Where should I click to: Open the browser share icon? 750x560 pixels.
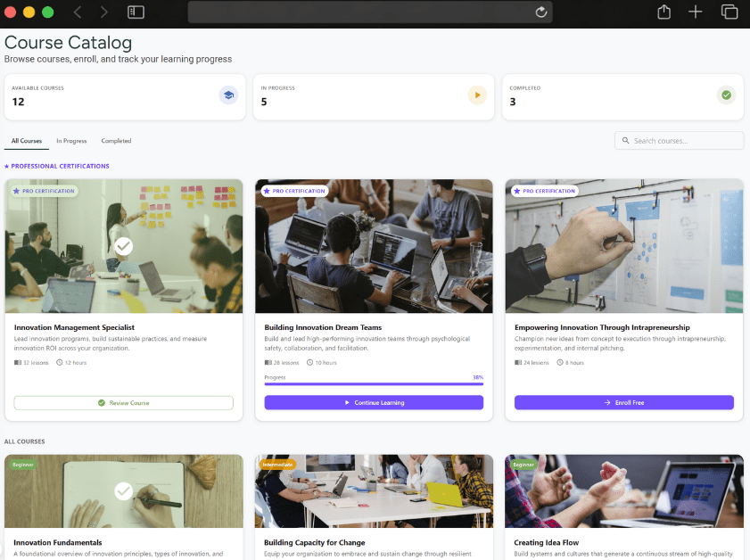point(663,12)
